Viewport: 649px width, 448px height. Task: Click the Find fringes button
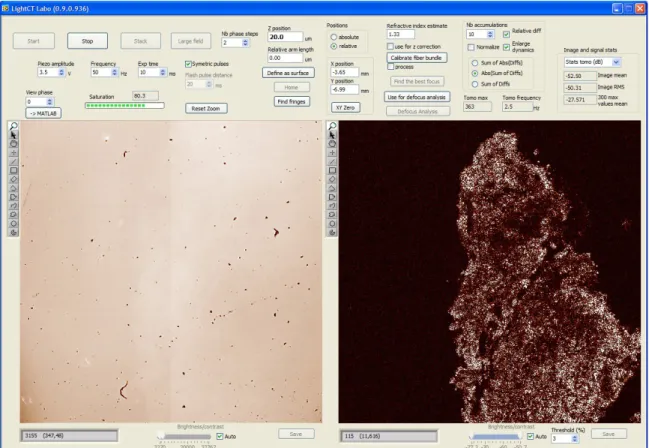click(291, 101)
